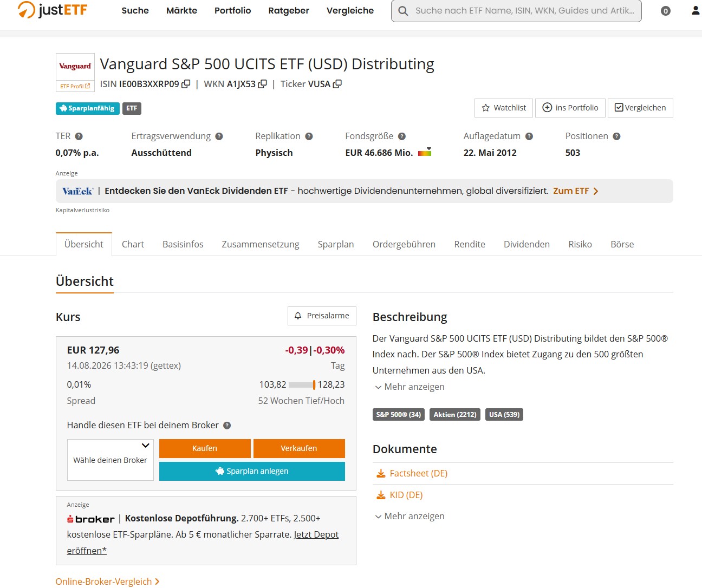Click the Positionen help icon
The height and width of the screenshot is (588, 702).
[616, 136]
